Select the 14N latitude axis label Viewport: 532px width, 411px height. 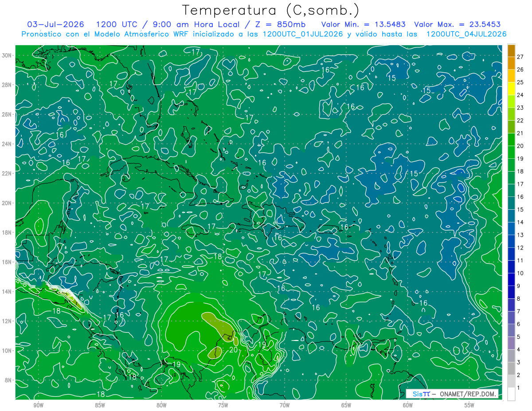tap(8, 291)
